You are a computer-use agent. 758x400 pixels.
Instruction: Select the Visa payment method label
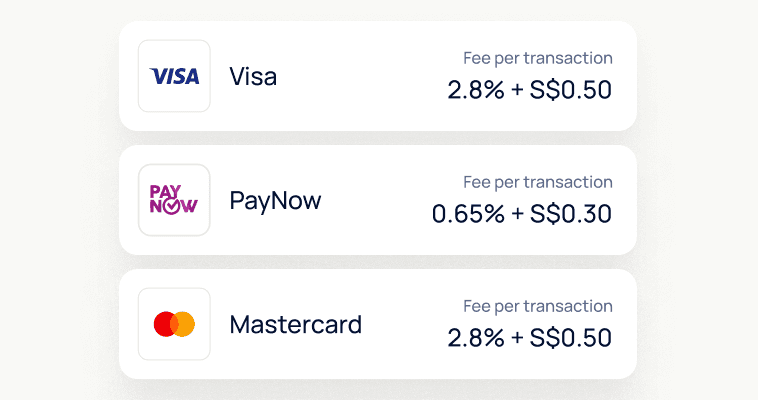tap(253, 76)
